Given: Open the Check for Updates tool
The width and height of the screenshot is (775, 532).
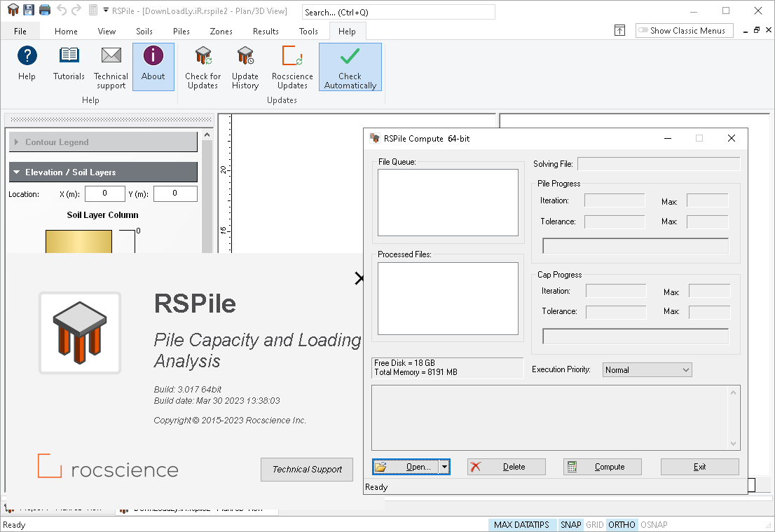Looking at the screenshot, I should [x=203, y=67].
